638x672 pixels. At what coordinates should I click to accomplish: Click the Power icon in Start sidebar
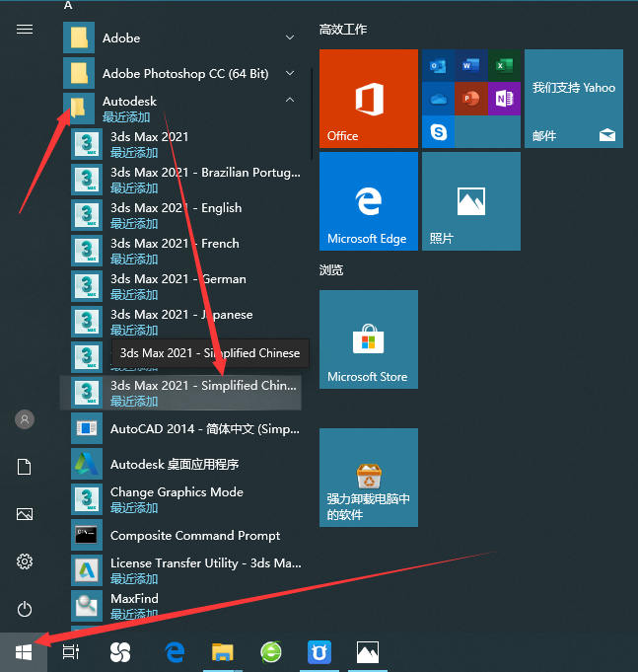pos(25,609)
